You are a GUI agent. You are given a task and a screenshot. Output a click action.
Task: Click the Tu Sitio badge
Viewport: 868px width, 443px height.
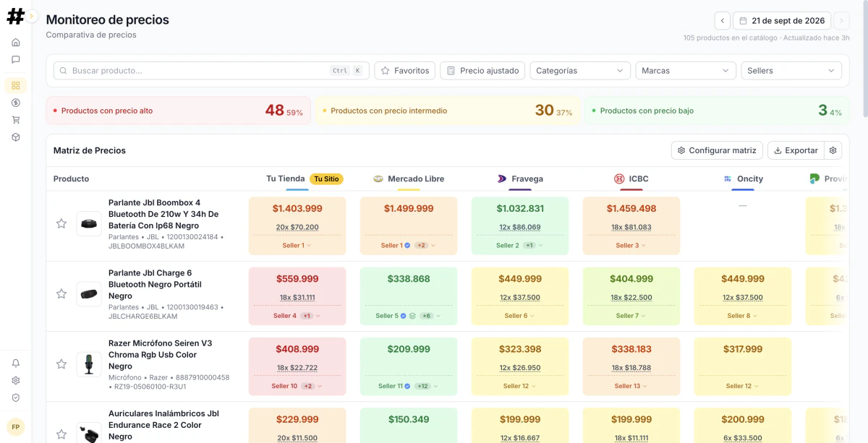click(326, 179)
